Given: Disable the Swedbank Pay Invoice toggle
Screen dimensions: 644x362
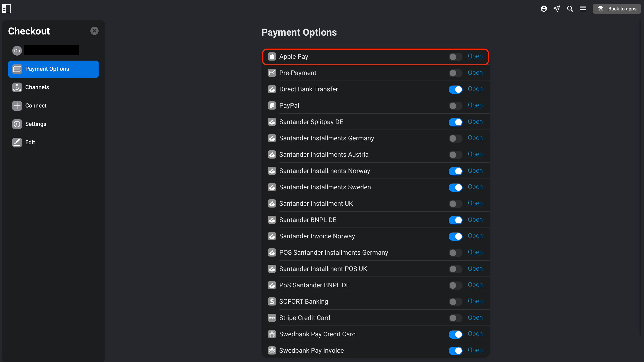Looking at the screenshot, I should 455,351.
